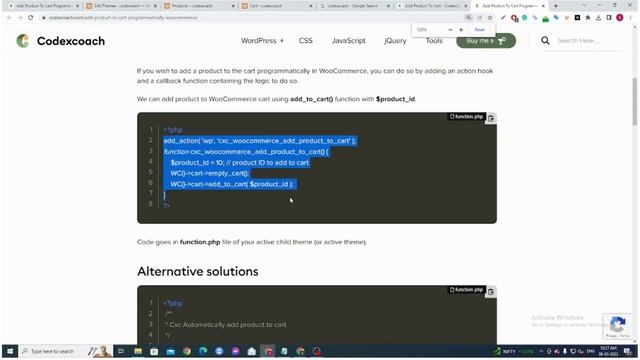Screen dimensions: 640x360
Task: Switch to the Cart codexcoach tab
Action: coord(276,6)
